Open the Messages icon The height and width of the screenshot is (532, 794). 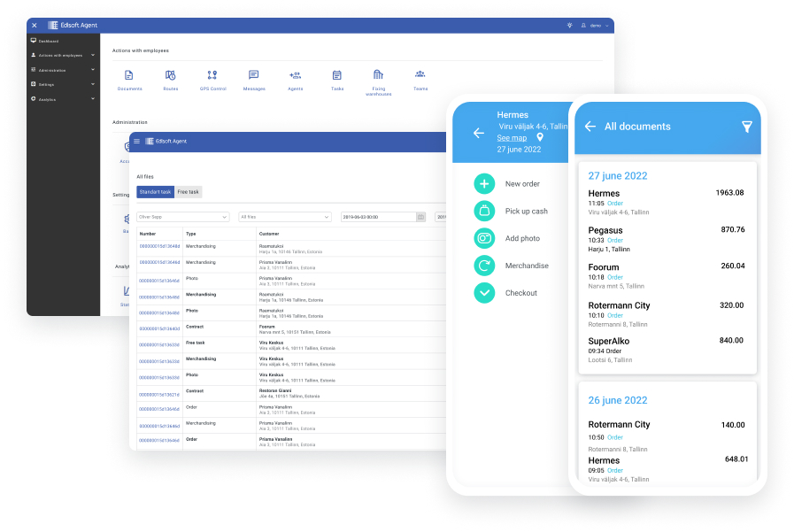pos(254,75)
